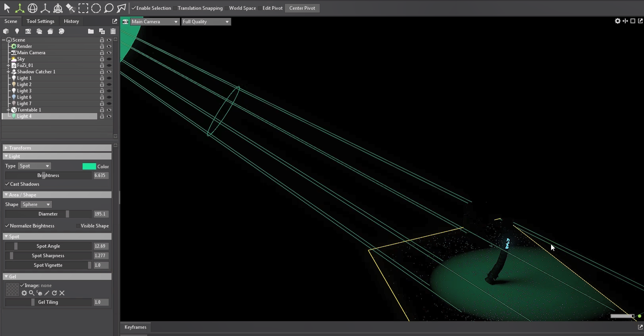The height and width of the screenshot is (336, 644).
Task: Add a new light to the scene
Action: tap(17, 31)
